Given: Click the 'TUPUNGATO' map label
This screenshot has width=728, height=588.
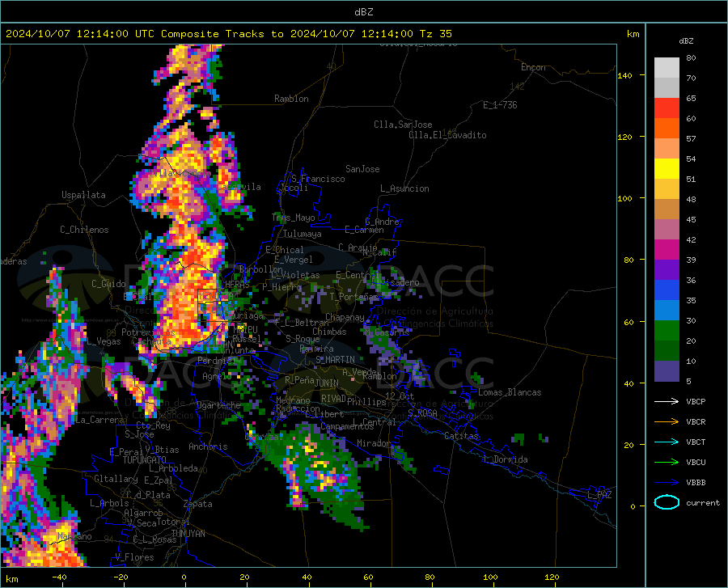Looking at the screenshot, I should (x=145, y=460).
